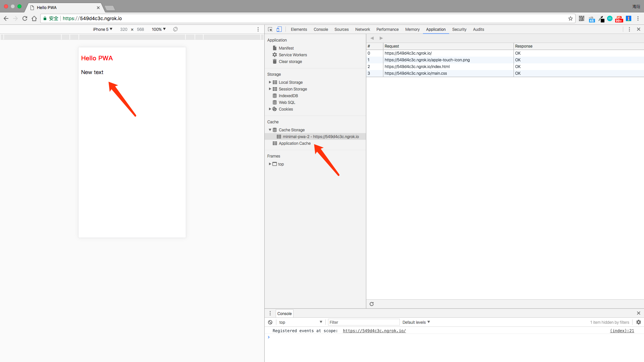Switch to the Elements tab
644x362 pixels.
299,29
